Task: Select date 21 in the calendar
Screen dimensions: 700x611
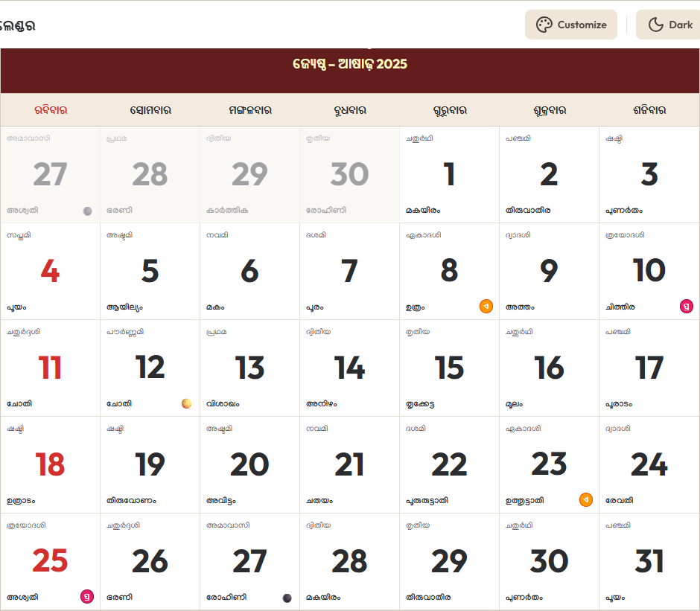Action: coord(349,464)
